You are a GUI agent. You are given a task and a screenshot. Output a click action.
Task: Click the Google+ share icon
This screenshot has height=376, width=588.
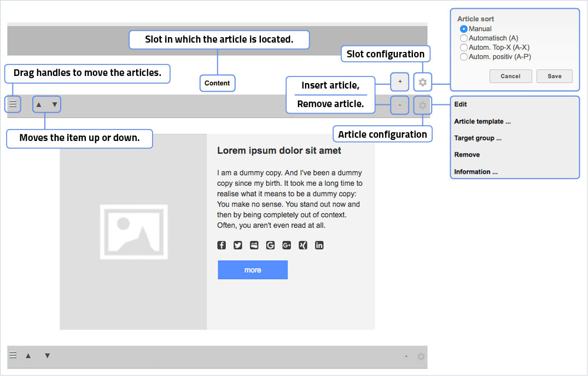coord(287,245)
